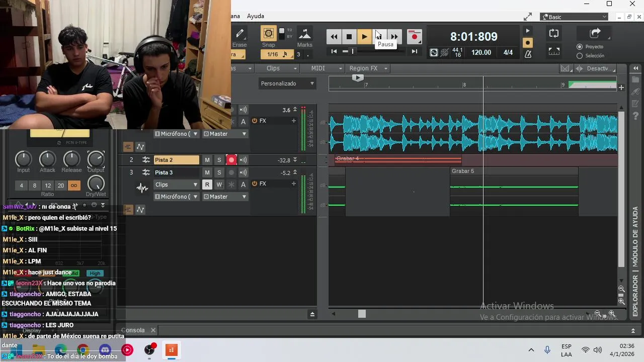The height and width of the screenshot is (362, 644).
Task: Click the horizontal scrollbar thumb in track view
Action: click(x=362, y=314)
